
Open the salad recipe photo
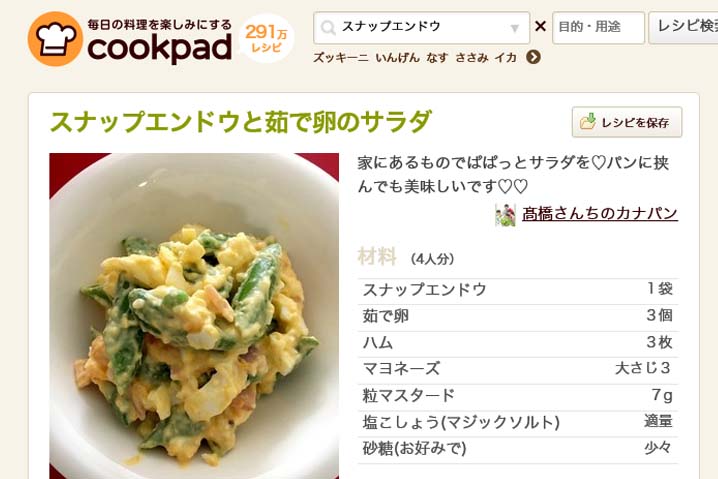tap(194, 316)
